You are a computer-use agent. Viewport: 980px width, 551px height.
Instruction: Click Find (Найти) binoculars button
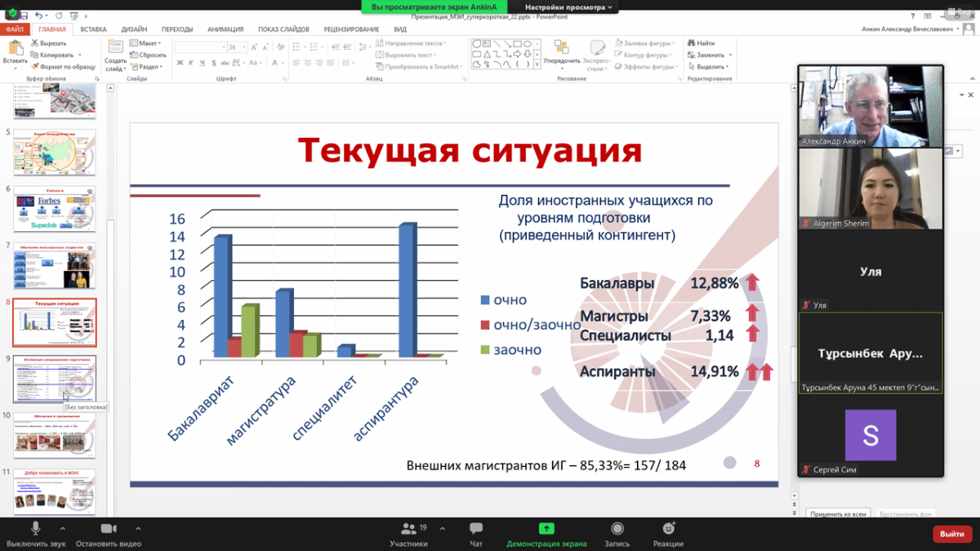[701, 43]
